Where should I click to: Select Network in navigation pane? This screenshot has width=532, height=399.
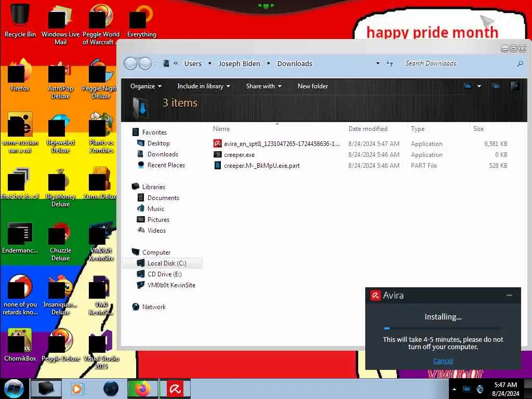pyautogui.click(x=154, y=307)
